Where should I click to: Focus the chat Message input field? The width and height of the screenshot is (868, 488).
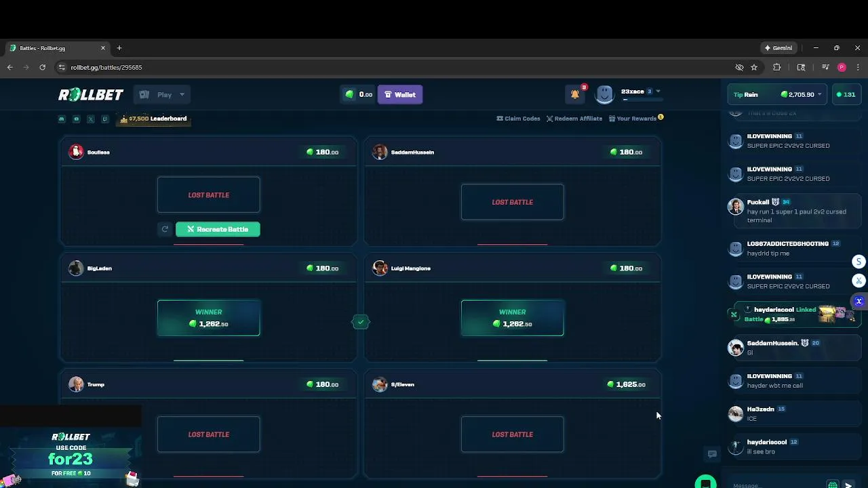point(776,485)
